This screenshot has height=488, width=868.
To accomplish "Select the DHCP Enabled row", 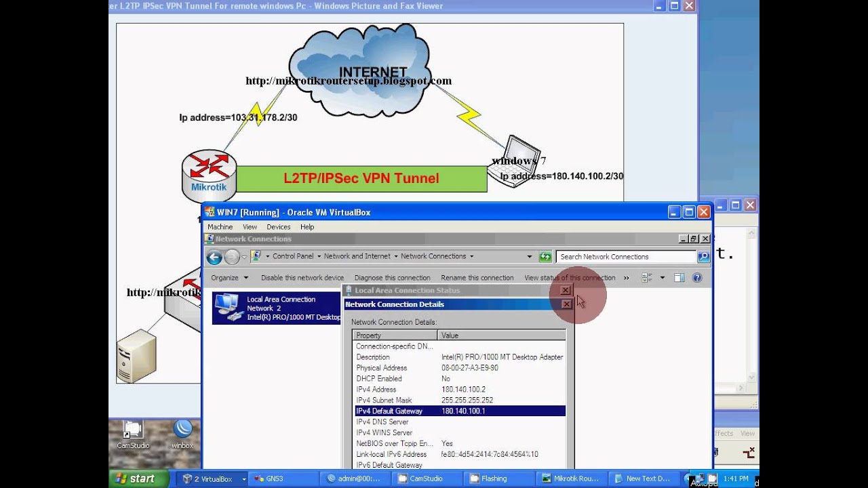I will [x=460, y=379].
